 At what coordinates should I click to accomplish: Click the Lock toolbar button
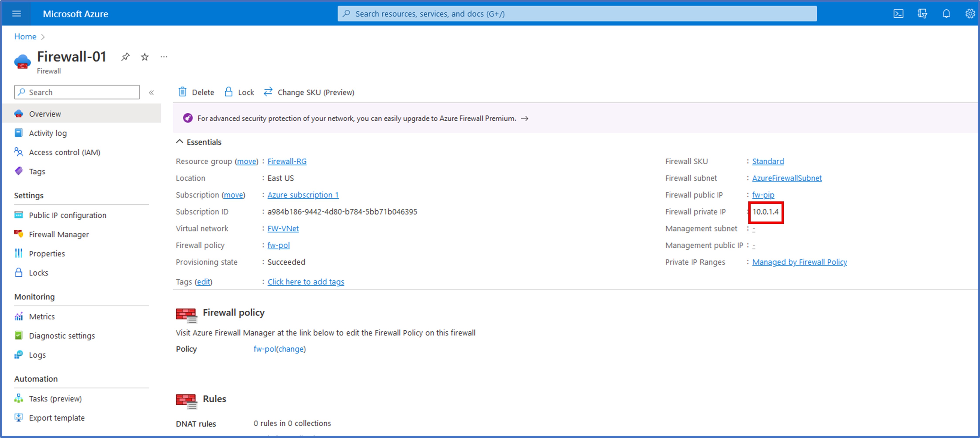(x=239, y=92)
